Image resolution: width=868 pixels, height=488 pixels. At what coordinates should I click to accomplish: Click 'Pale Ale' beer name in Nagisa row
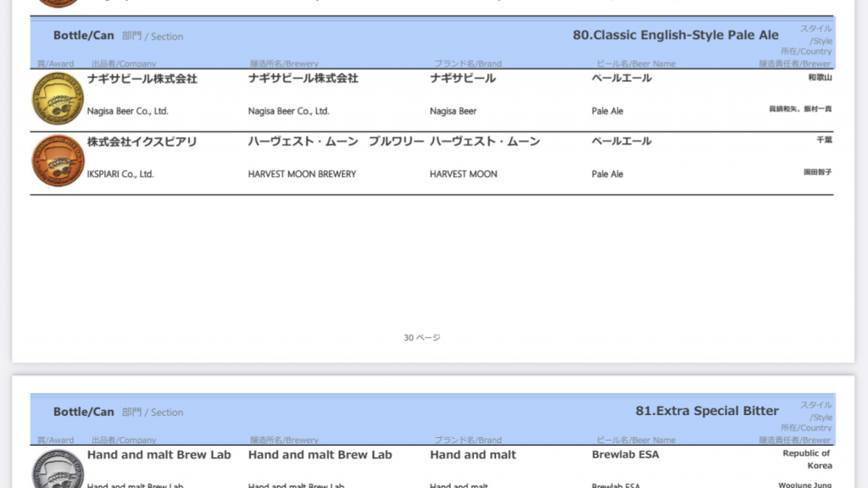point(607,111)
